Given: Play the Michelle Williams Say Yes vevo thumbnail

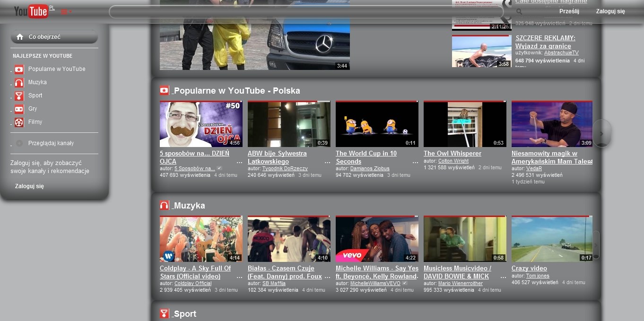Looking at the screenshot, I should click(x=377, y=239).
